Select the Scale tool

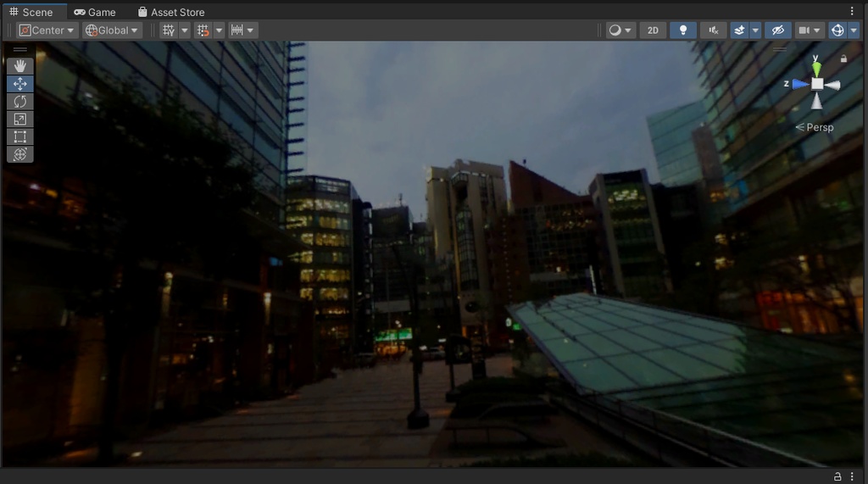[20, 119]
